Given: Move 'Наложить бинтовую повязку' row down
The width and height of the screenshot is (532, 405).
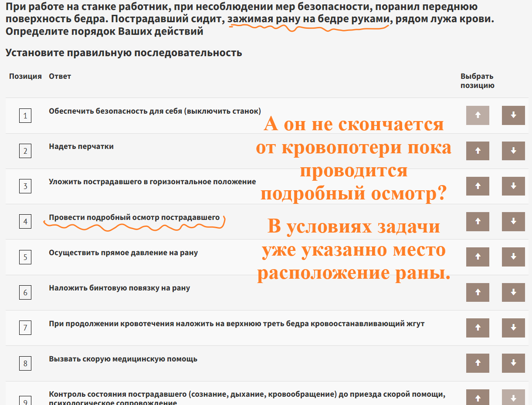Looking at the screenshot, I should point(513,292).
